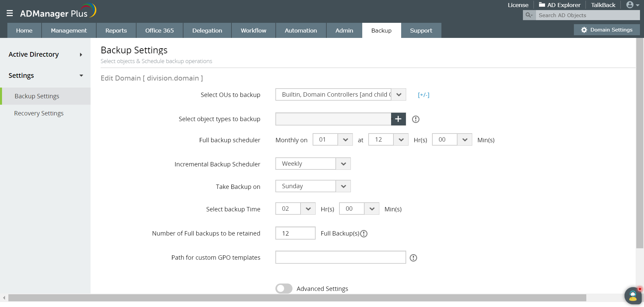Click the Path for custom GPO templates field
644x307 pixels.
[341, 257]
